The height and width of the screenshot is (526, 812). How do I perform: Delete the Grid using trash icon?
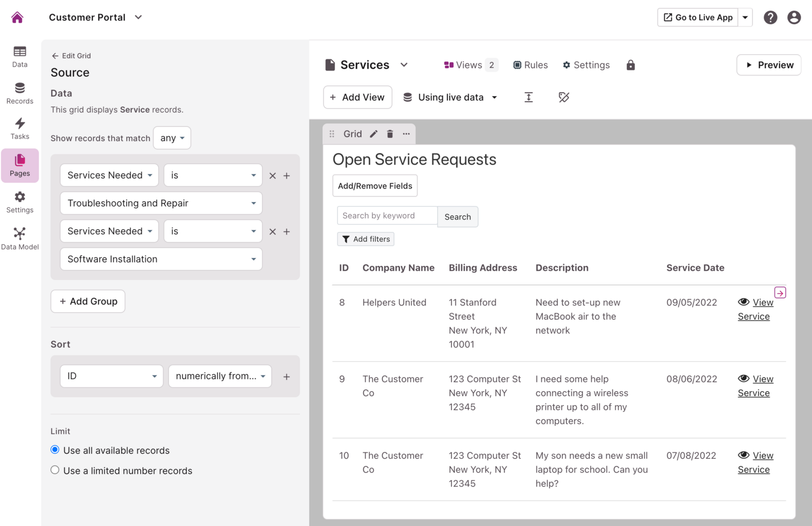390,134
